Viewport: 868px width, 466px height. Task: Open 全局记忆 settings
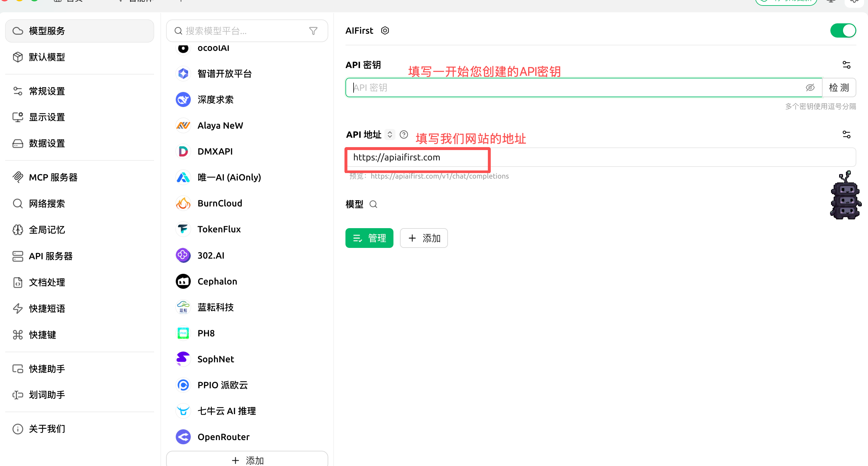(x=79, y=230)
